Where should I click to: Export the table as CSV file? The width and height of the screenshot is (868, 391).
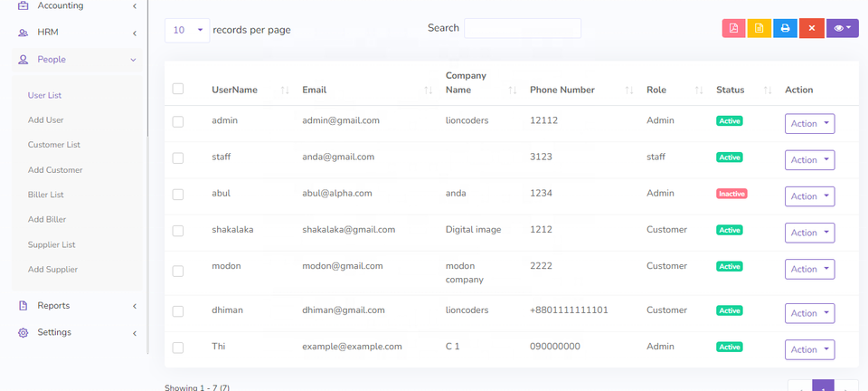coord(759,28)
